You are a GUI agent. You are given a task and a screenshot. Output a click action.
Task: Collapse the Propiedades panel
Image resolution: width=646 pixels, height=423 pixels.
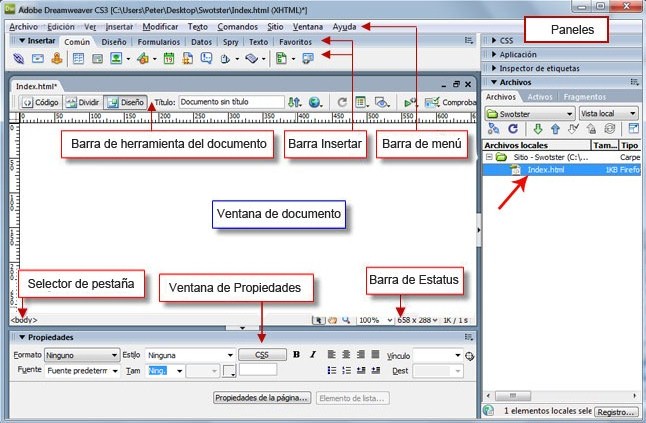pos(22,337)
